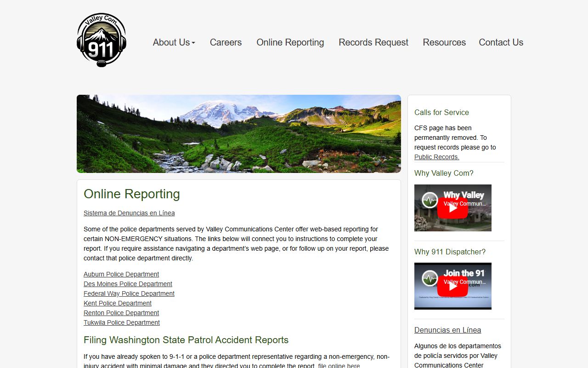Follow Federal Way Police Department link
The height and width of the screenshot is (368, 588).
point(129,293)
